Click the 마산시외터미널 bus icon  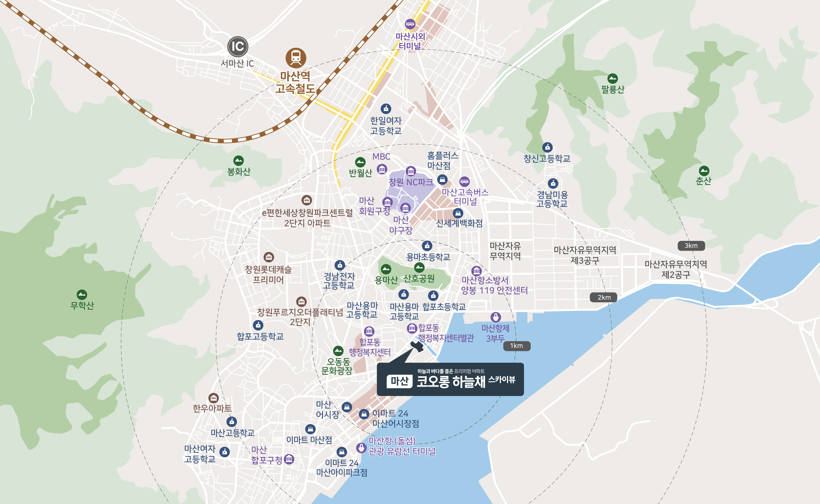410,24
